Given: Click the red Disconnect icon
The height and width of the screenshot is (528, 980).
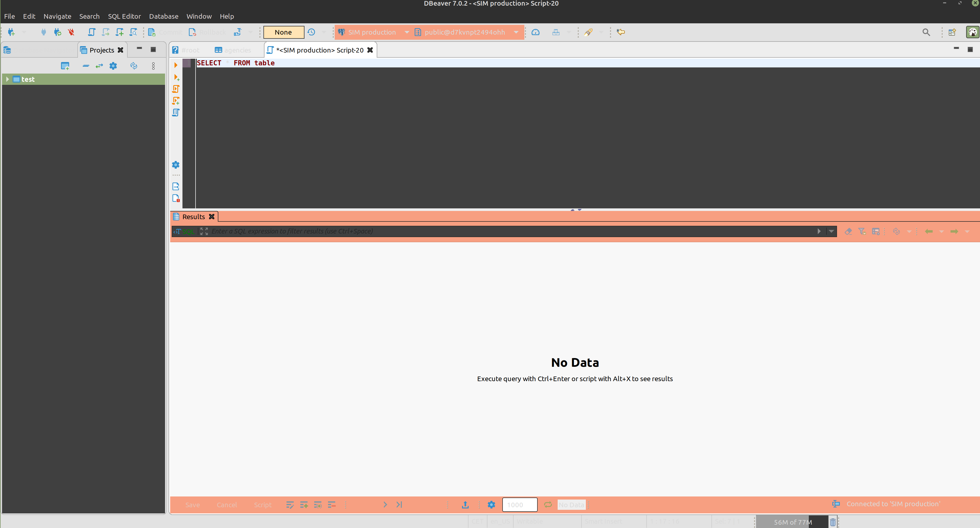Looking at the screenshot, I should (x=71, y=32).
